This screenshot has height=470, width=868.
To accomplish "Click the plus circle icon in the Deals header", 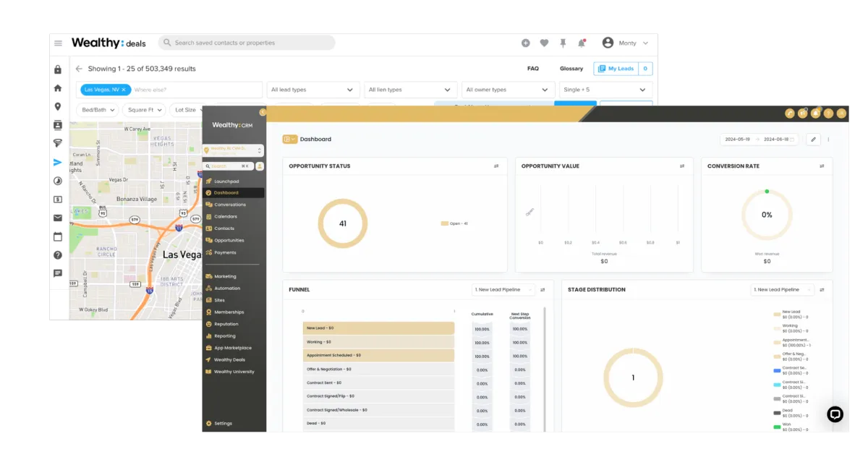I will 526,43.
